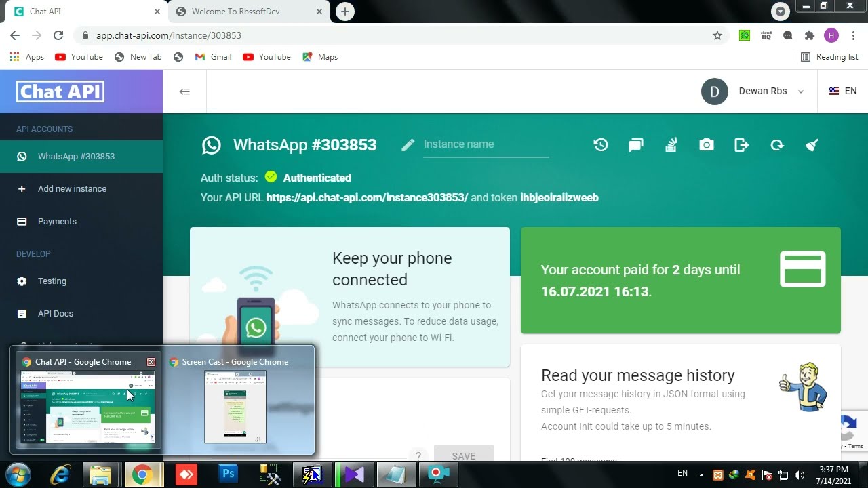This screenshot has height=488, width=868.
Task: Click the volume speaker tray icon
Action: [800, 475]
